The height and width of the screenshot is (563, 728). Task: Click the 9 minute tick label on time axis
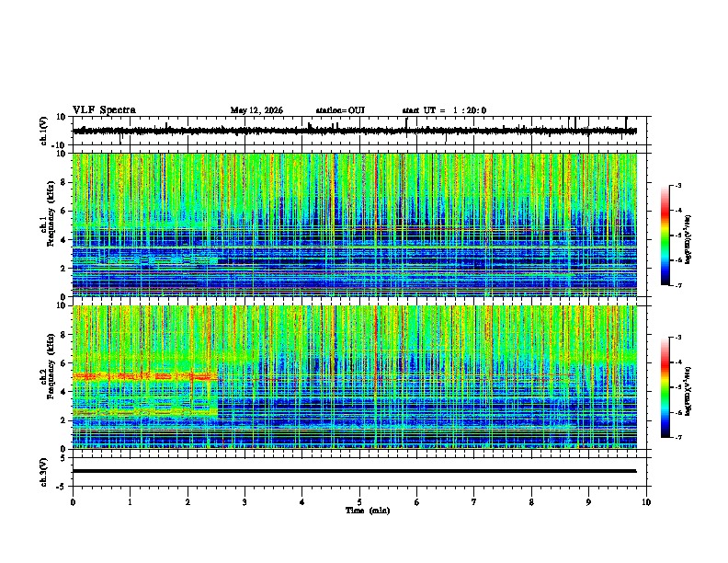[588, 502]
